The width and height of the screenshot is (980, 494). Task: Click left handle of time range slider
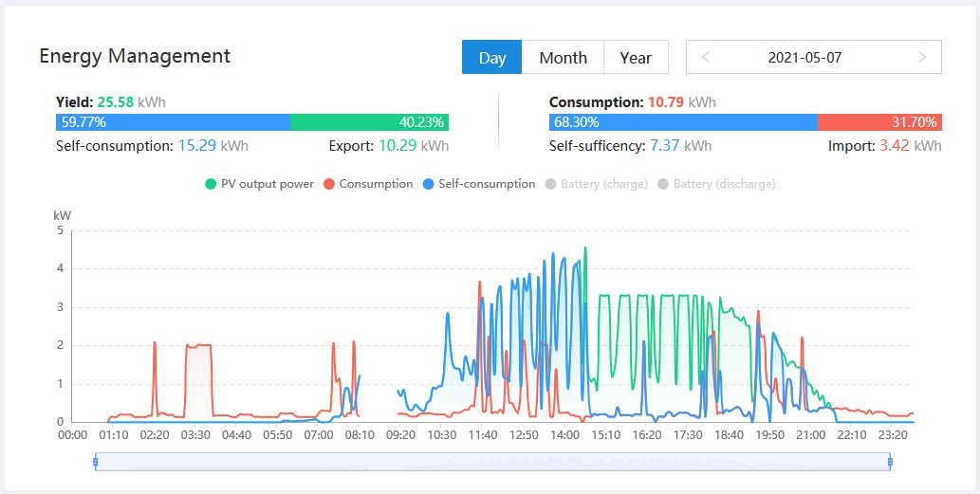[x=96, y=462]
